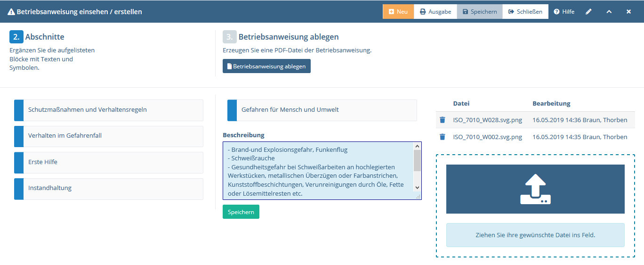Screen dimensions: 644x265
Task: Click the Betriebsanweisung ablegen button
Action: (x=266, y=66)
